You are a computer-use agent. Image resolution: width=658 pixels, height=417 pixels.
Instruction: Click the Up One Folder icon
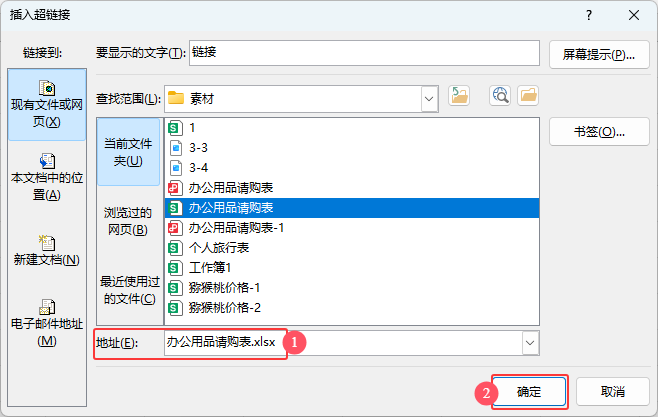coord(459,96)
